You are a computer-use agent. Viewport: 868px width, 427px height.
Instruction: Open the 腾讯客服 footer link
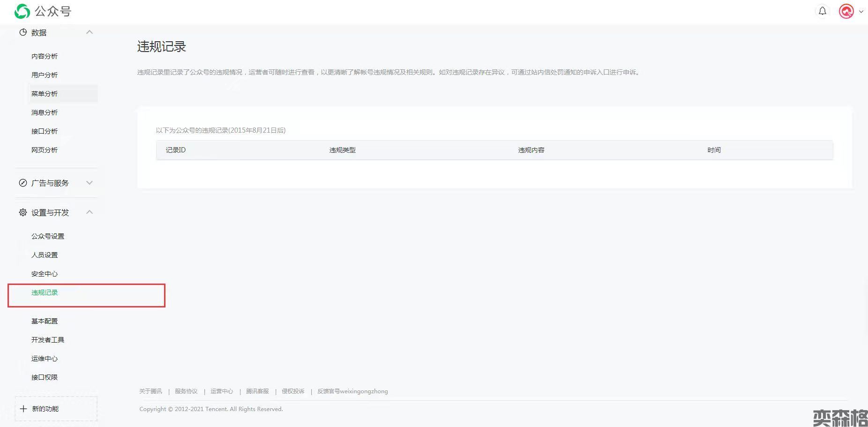coord(257,391)
